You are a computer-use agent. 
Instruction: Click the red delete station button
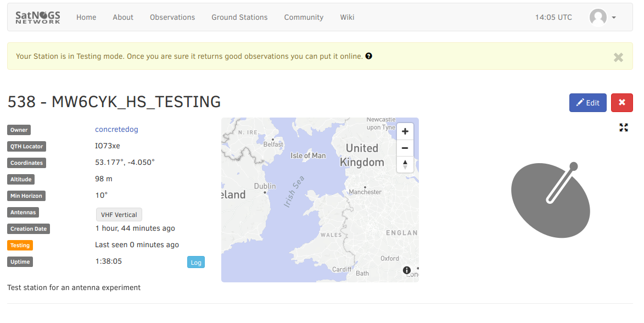(x=621, y=103)
